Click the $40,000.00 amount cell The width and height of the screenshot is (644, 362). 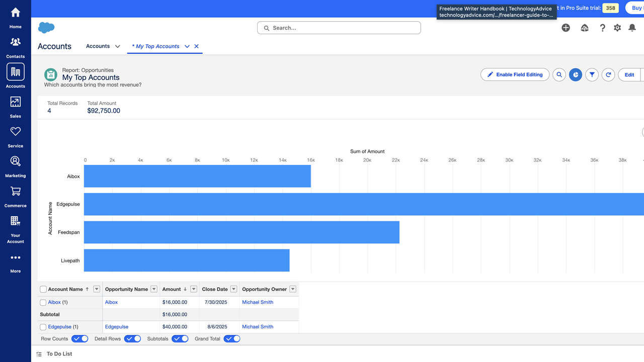tap(175, 327)
